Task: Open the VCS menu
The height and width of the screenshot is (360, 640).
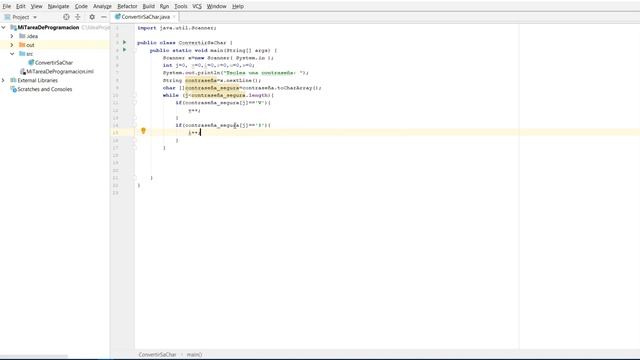Action: (x=197, y=7)
